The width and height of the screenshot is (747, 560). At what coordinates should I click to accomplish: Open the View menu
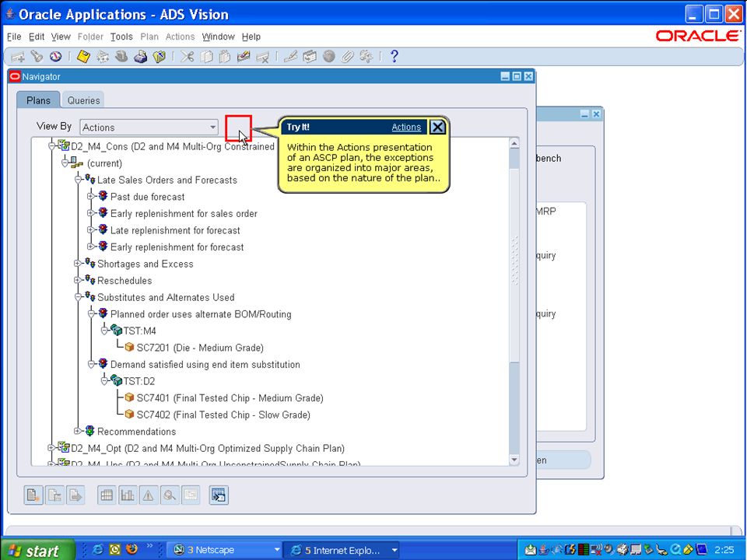(61, 37)
